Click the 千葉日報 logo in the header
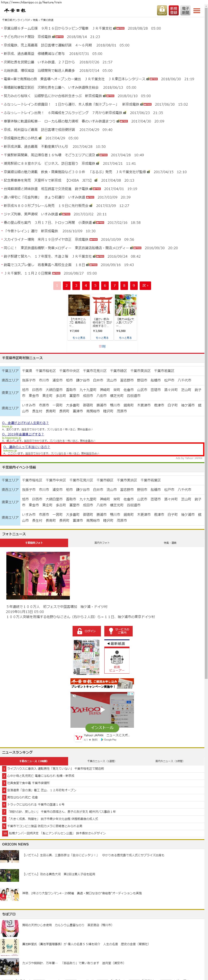208x980 pixels. tap(15, 11)
